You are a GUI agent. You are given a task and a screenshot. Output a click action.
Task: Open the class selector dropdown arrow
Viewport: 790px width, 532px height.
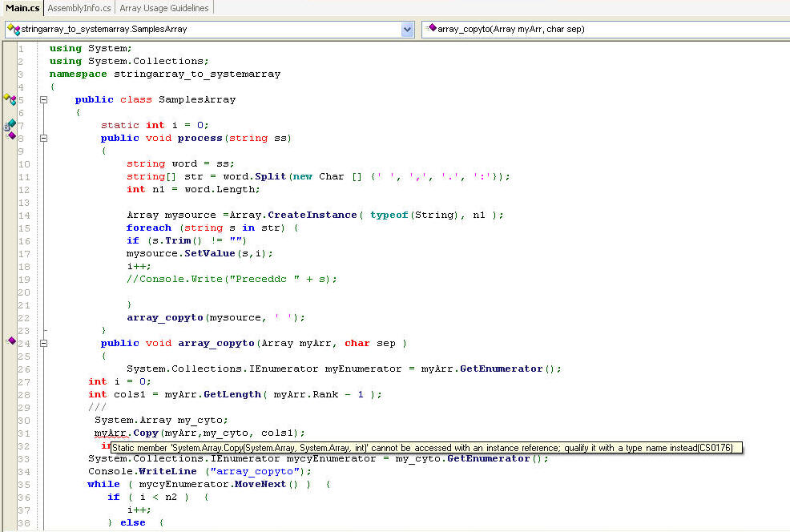(407, 30)
